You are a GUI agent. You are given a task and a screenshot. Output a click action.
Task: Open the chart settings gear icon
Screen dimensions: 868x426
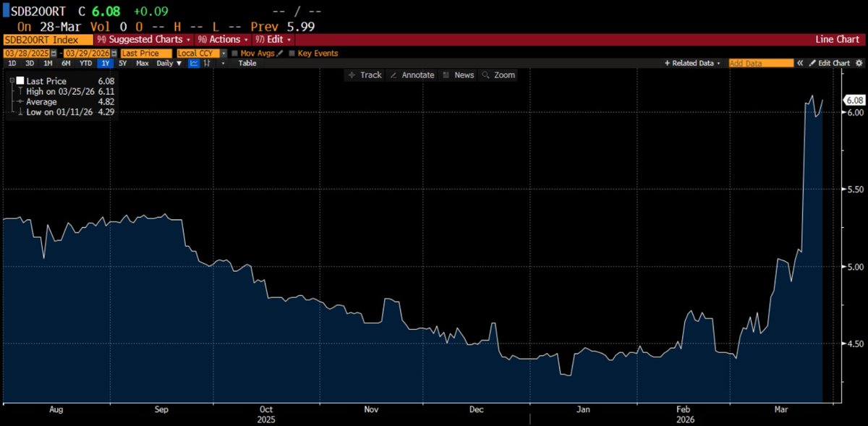point(859,63)
